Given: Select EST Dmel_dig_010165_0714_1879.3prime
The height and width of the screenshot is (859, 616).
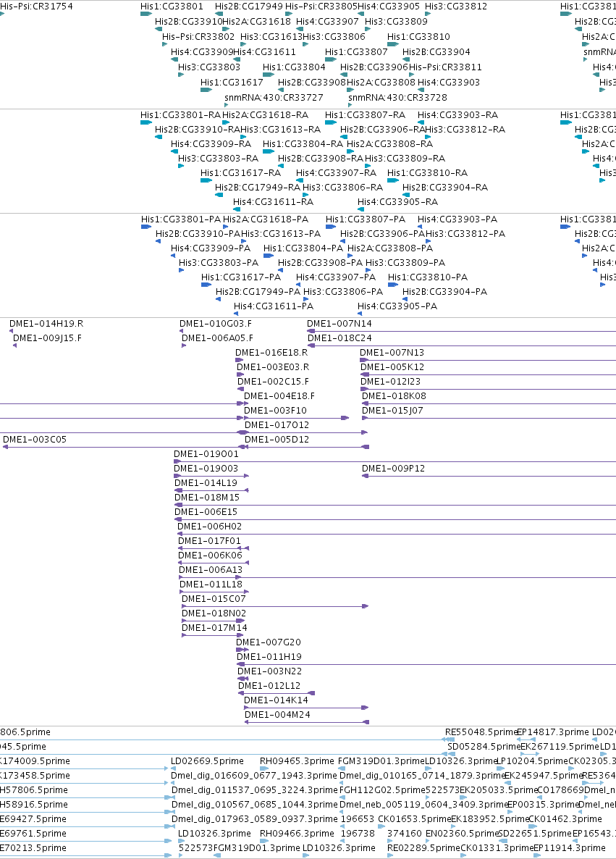Looking at the screenshot, I should point(422,776).
